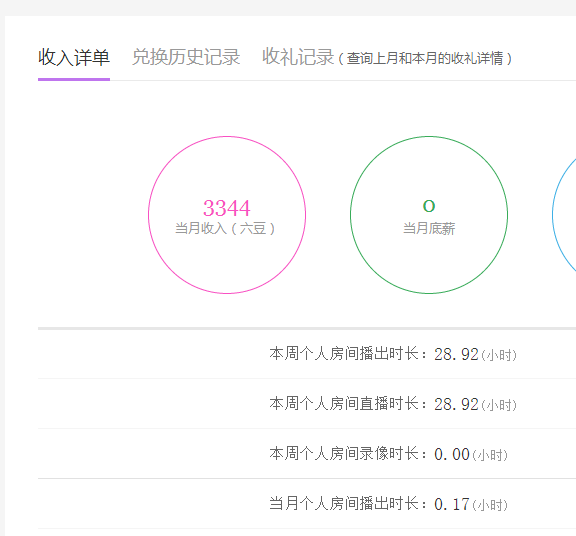Screen dimensions: 576x536
Task: Click the 当月收入（六豆）label
Action: (x=225, y=229)
